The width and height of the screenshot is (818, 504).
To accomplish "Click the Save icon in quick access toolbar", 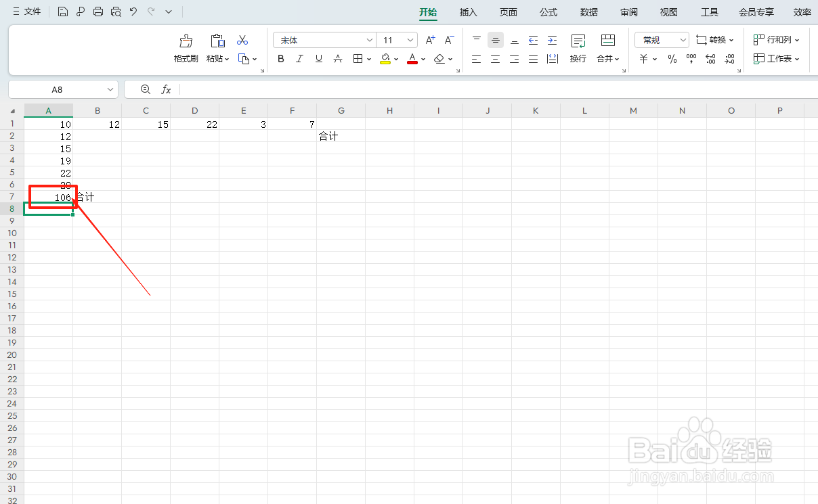I will pyautogui.click(x=63, y=12).
